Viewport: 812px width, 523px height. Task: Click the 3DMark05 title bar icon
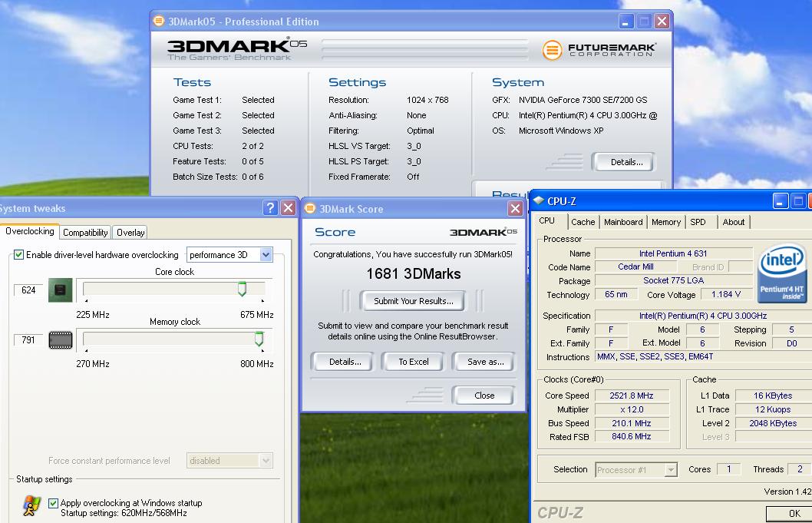pyautogui.click(x=159, y=22)
